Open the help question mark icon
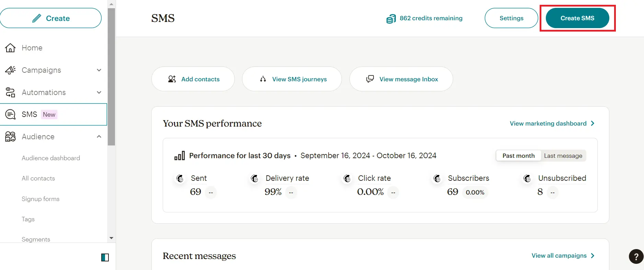This screenshot has width=644, height=270. click(636, 256)
